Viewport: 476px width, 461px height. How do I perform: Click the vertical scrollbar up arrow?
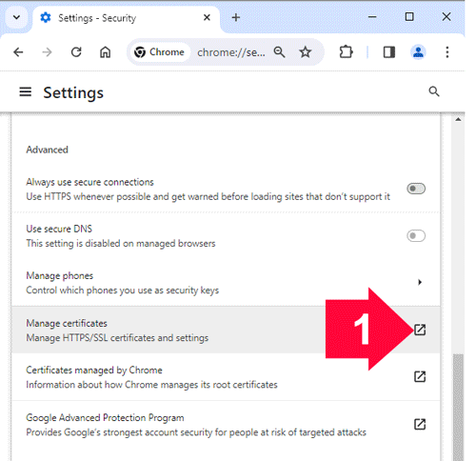(458, 120)
